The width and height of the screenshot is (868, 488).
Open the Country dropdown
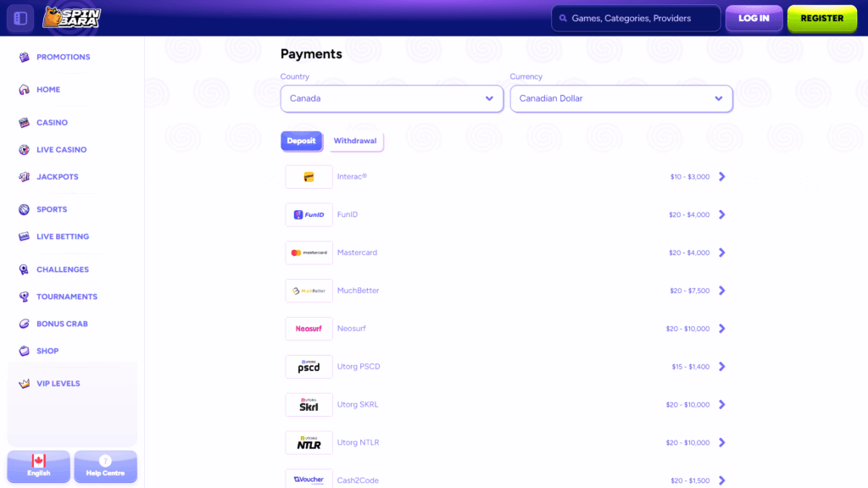(392, 99)
